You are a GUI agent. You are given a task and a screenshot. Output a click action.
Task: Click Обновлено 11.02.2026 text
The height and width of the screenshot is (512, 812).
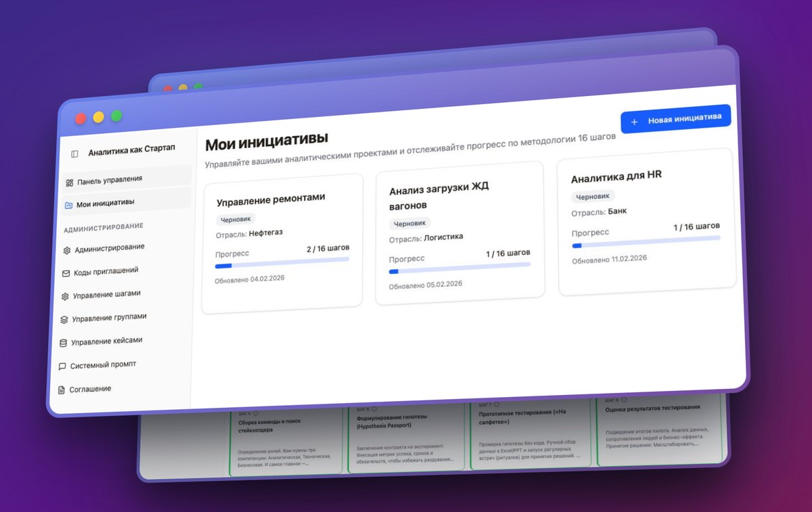[x=610, y=260]
